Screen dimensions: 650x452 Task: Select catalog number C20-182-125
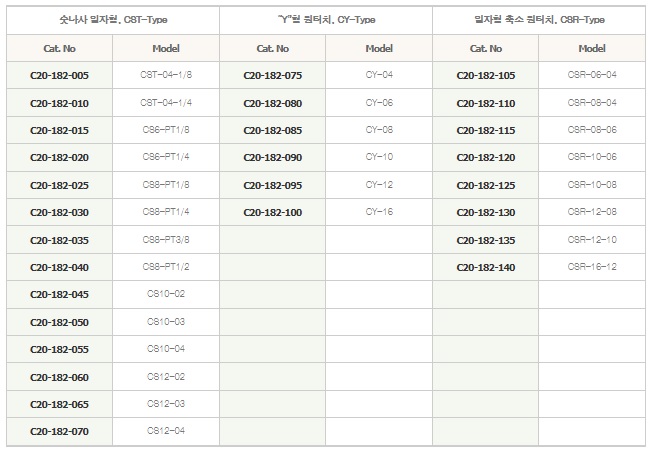pyautogui.click(x=486, y=186)
